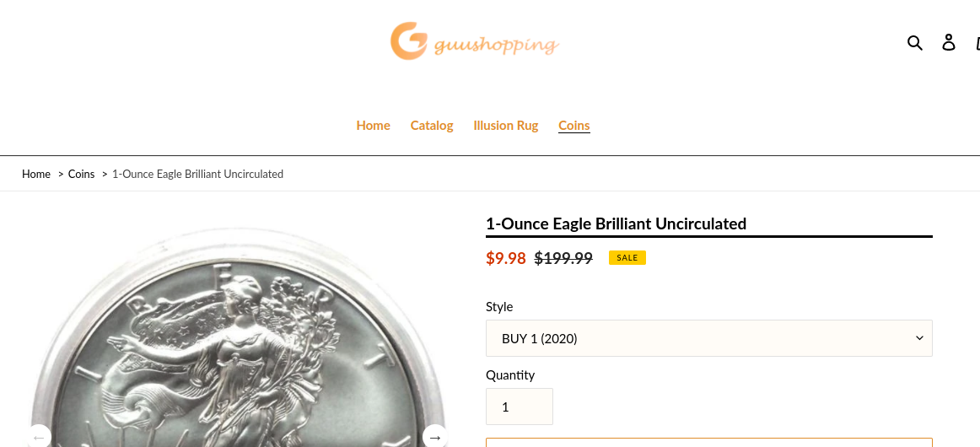Open the Illusion Rug menu item
Screen dimensions: 980x447
(x=505, y=126)
